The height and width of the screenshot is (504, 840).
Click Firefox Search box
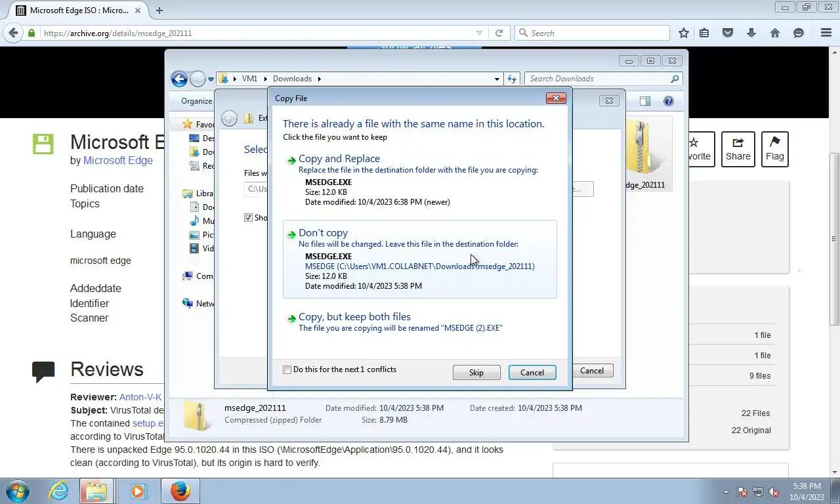(592, 33)
